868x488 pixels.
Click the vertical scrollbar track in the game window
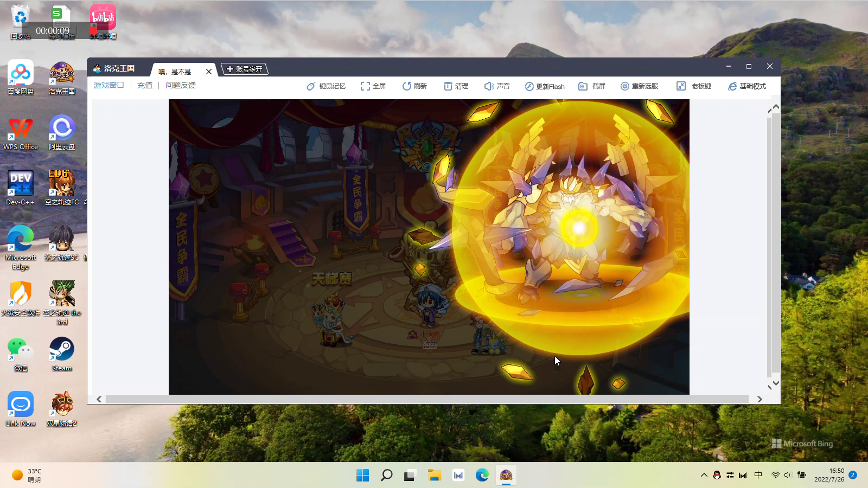(x=775, y=244)
